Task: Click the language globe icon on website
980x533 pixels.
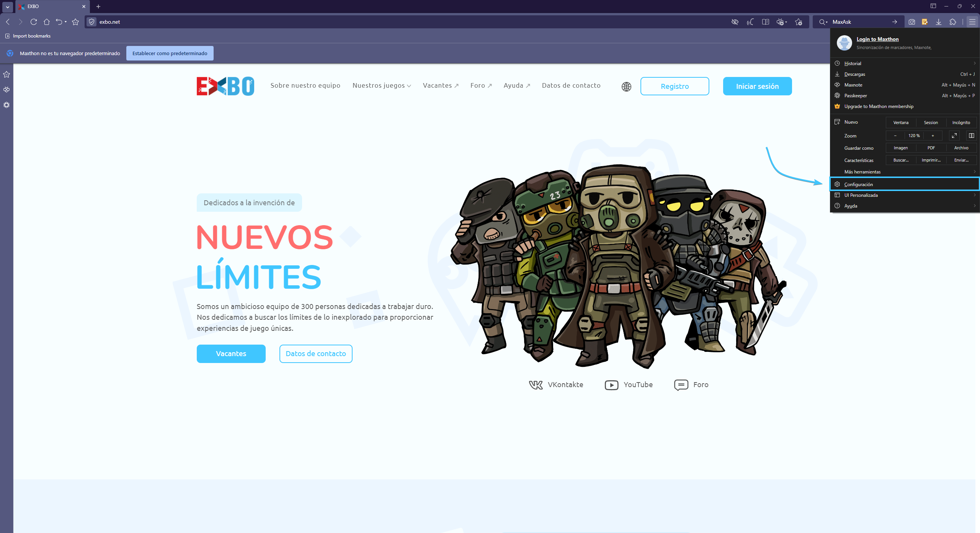Action: click(x=626, y=87)
